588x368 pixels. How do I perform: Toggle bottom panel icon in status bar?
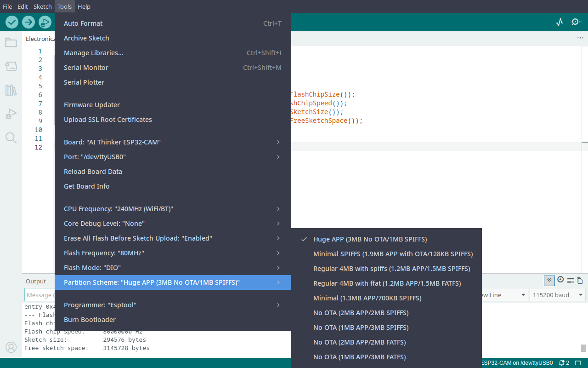(579, 363)
